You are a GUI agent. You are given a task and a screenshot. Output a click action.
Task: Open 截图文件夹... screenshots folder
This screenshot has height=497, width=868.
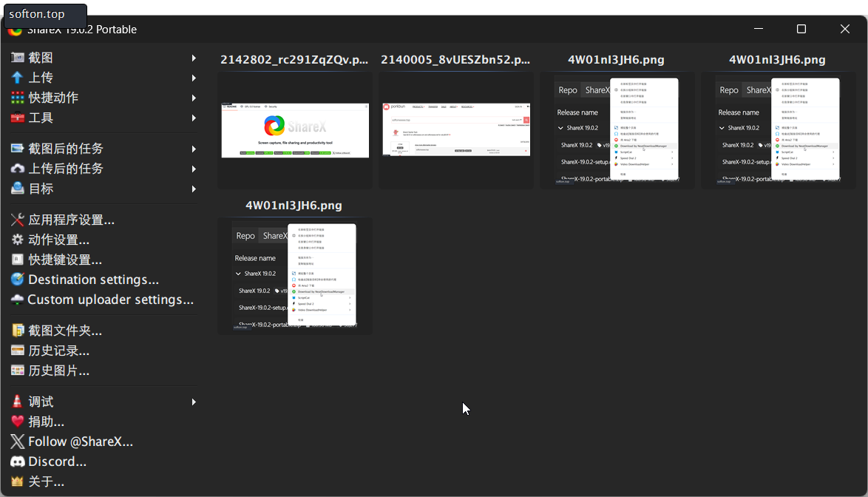pos(104,331)
